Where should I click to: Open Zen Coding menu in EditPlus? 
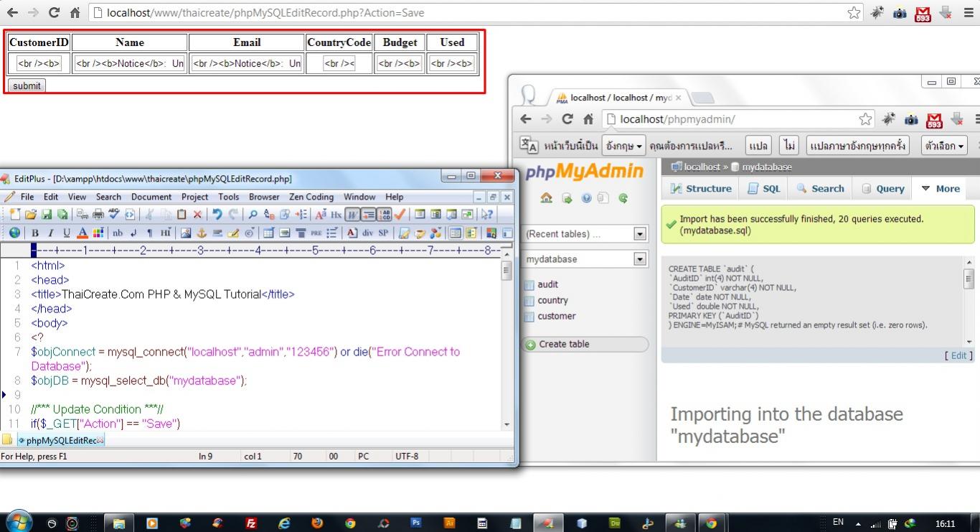(311, 197)
